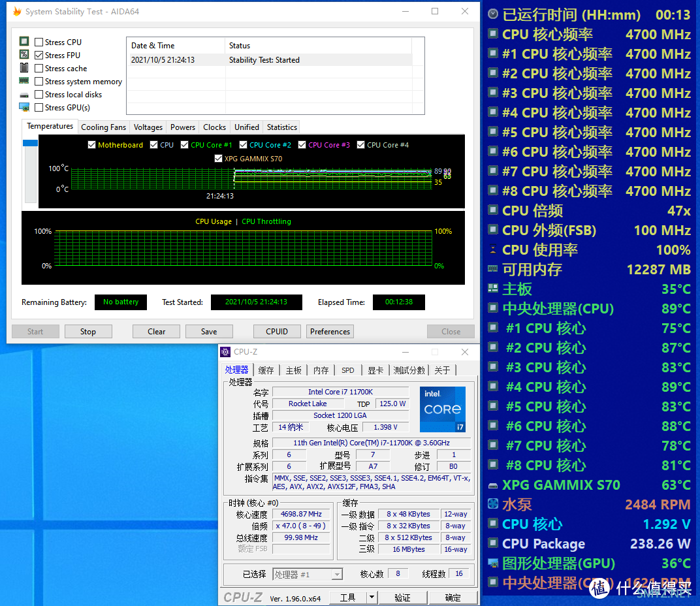Click the chip icon beside CPU 核心 1.292 V

[493, 524]
